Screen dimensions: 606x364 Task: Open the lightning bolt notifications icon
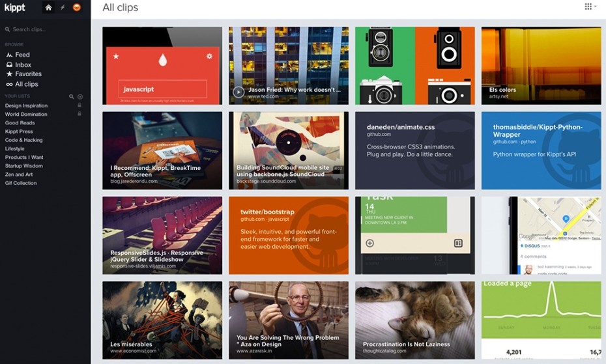point(63,7)
